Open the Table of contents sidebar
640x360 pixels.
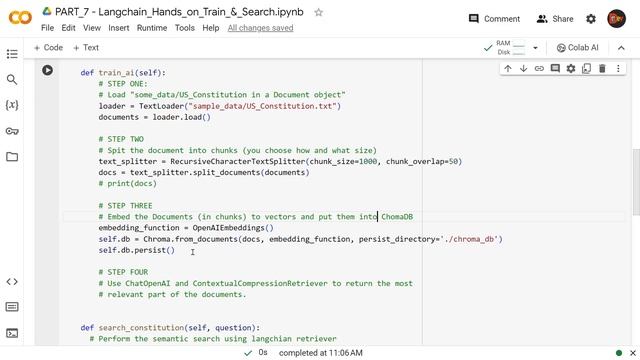tap(12, 53)
